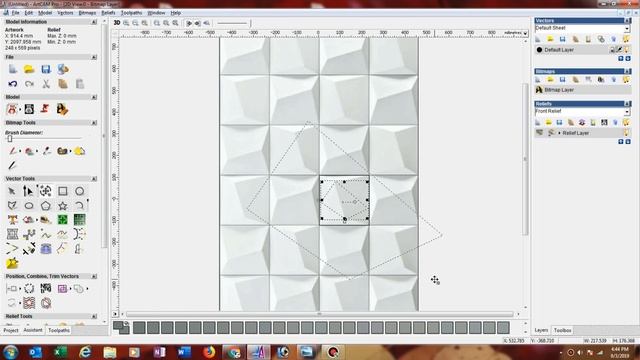Toggle visibility bulb of Default Layer
640x360 pixels.
[627, 50]
